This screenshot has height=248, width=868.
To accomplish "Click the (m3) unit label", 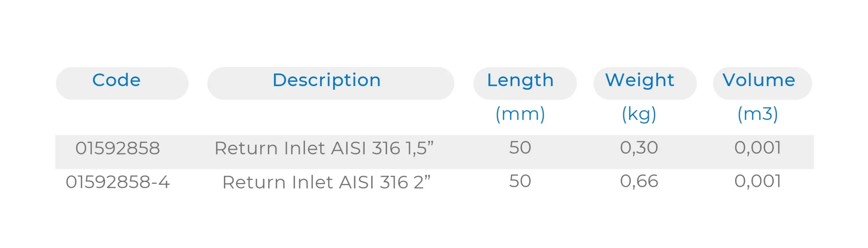I will coord(757,114).
